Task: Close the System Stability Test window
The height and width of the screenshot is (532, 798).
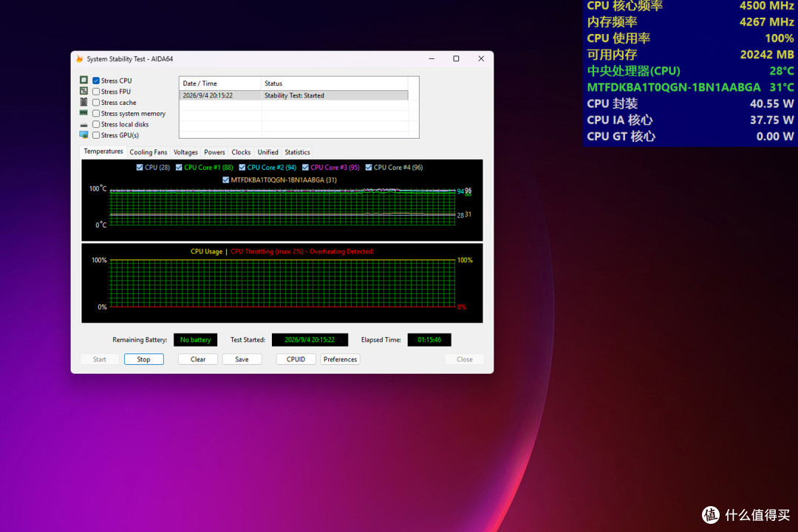Action: point(481,58)
